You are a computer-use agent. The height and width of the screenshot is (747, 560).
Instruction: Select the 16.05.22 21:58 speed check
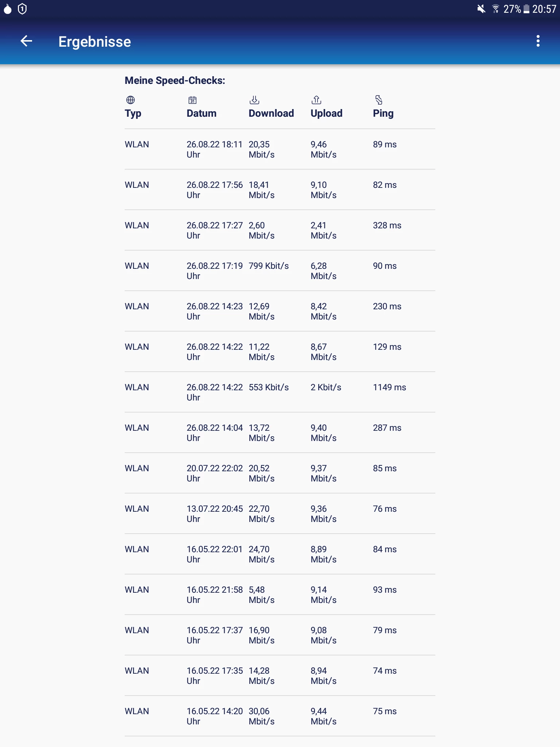(x=280, y=595)
